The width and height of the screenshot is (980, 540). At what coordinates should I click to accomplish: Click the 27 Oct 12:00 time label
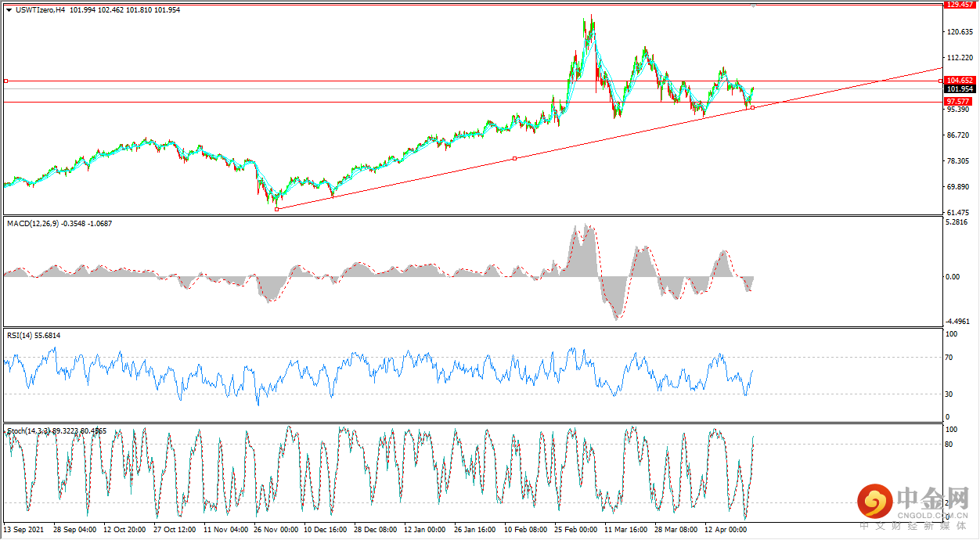click(x=175, y=529)
